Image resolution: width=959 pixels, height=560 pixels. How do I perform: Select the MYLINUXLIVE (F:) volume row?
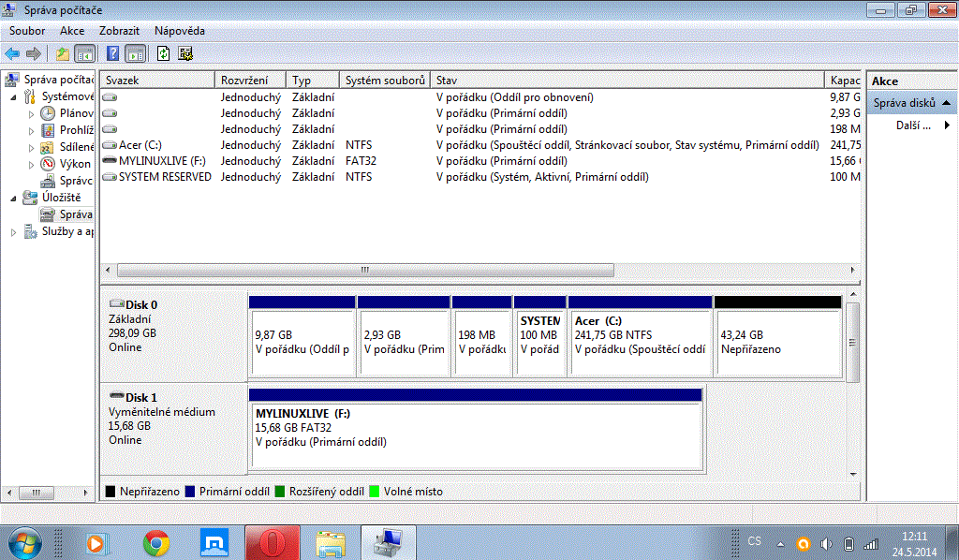pyautogui.click(x=480, y=161)
